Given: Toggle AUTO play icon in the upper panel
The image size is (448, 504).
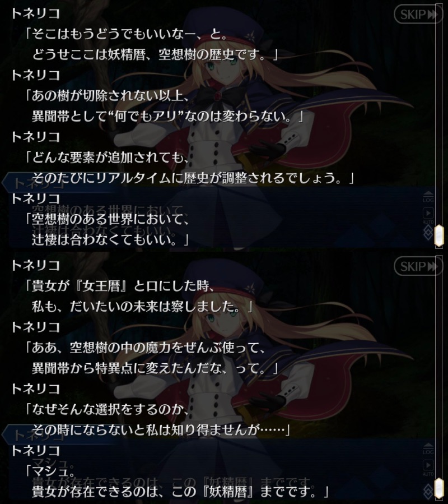Looking at the screenshot, I should (428, 216).
